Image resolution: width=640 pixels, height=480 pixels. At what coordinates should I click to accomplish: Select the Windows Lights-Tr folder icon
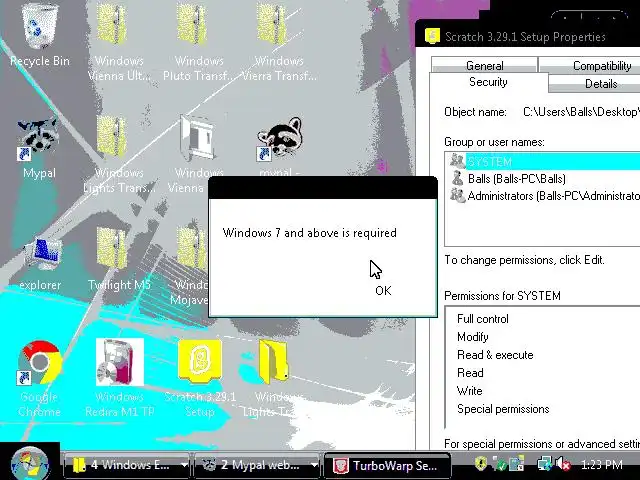[x=273, y=362]
